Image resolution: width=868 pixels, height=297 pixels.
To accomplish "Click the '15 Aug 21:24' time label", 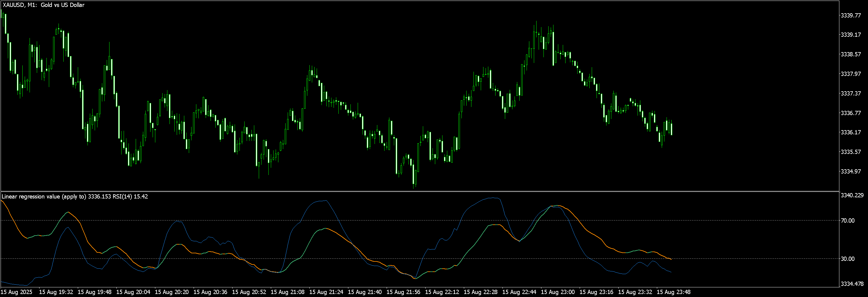I will coord(326,292).
